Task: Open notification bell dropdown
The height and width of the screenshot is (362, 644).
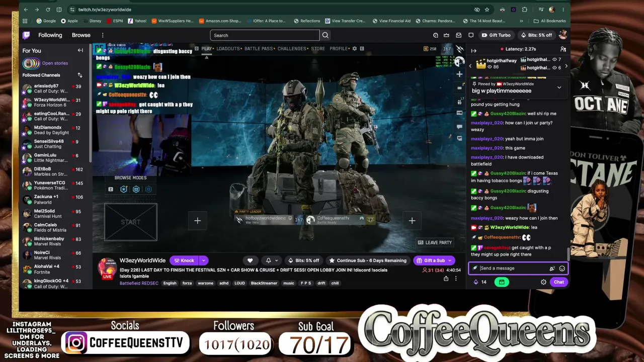Action: (x=272, y=260)
